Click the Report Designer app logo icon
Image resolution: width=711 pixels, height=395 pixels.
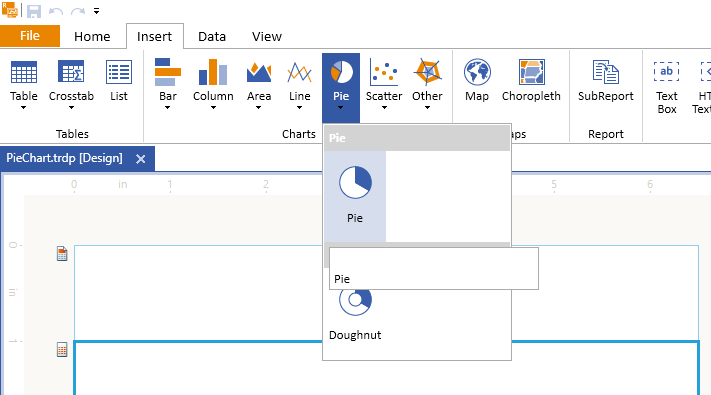pos(10,10)
